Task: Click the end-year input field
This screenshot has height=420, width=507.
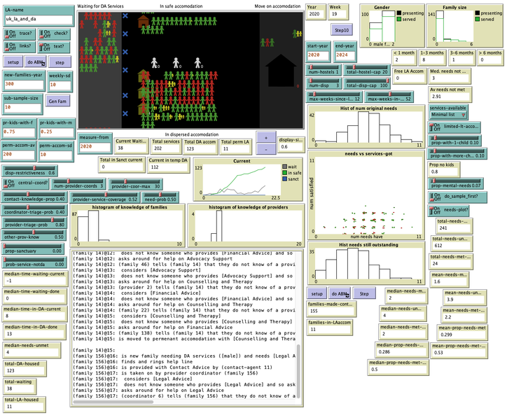Action: click(345, 55)
